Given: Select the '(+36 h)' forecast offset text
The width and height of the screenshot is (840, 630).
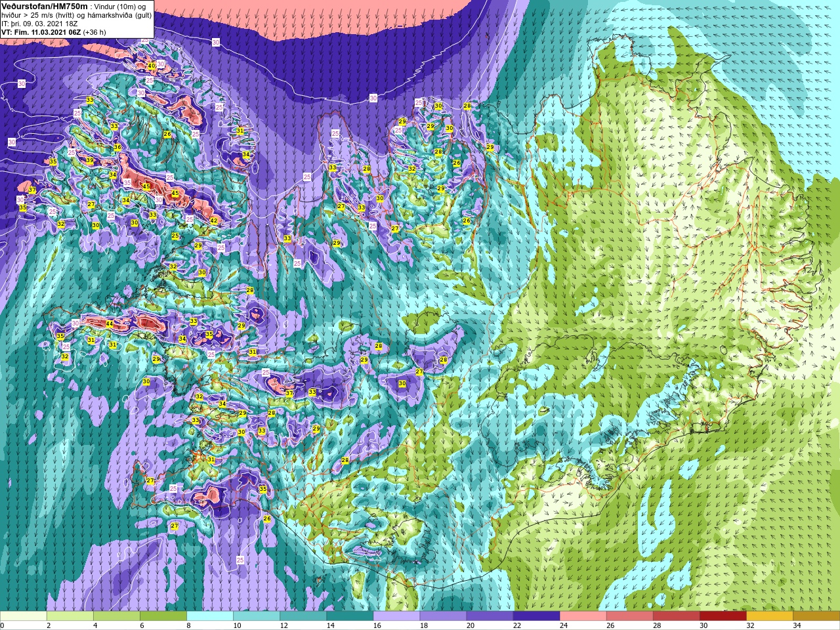Looking at the screenshot, I should (94, 32).
